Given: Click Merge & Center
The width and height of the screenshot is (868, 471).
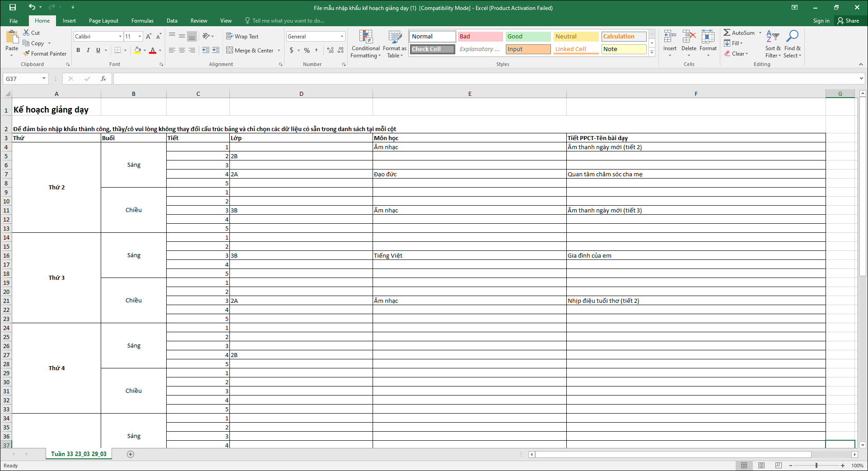Looking at the screenshot, I should (250, 50).
